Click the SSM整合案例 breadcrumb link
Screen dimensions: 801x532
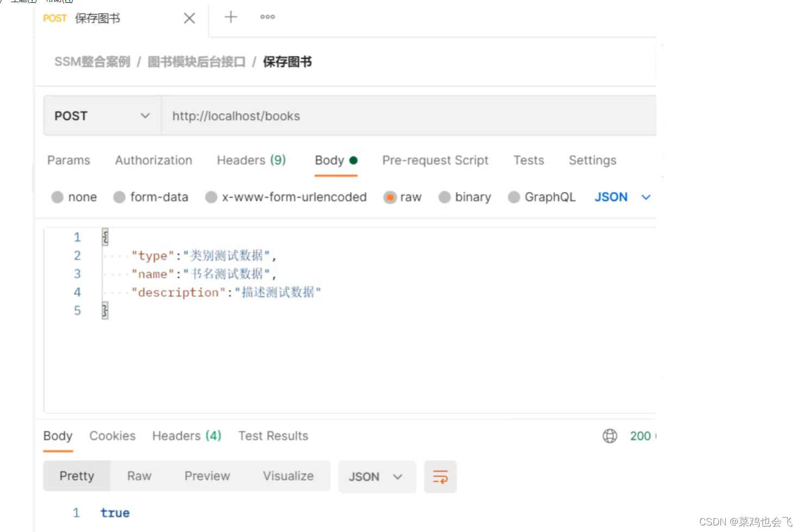pos(93,62)
